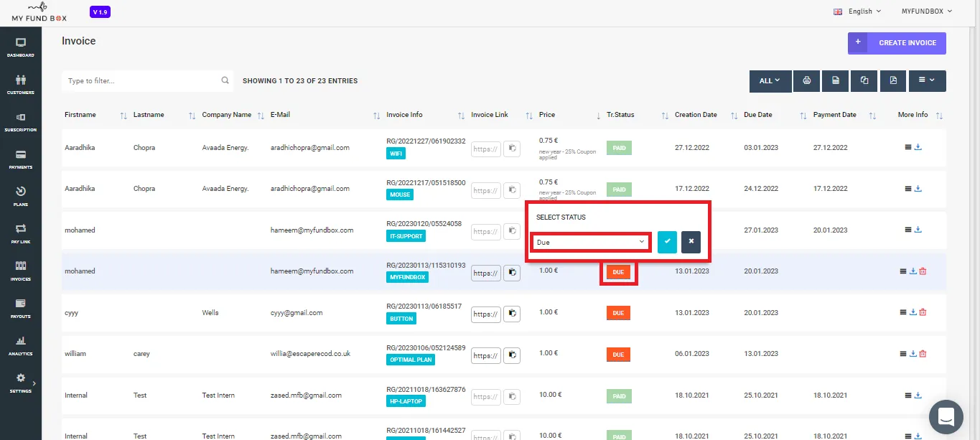
Task: Open the Due select status dropdown
Action: point(591,243)
